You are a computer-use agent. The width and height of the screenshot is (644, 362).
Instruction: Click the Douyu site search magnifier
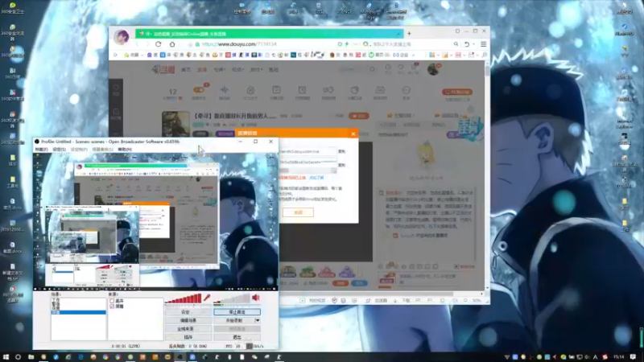372,69
